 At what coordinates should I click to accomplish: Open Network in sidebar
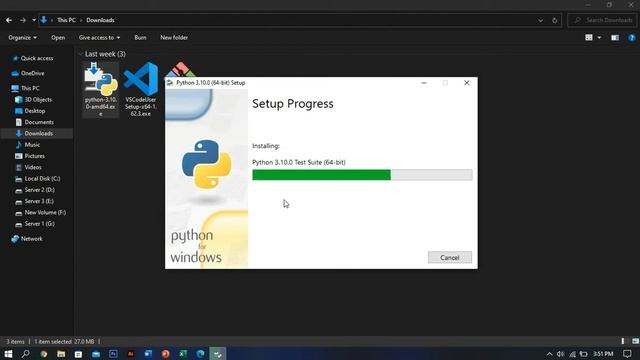27,239
